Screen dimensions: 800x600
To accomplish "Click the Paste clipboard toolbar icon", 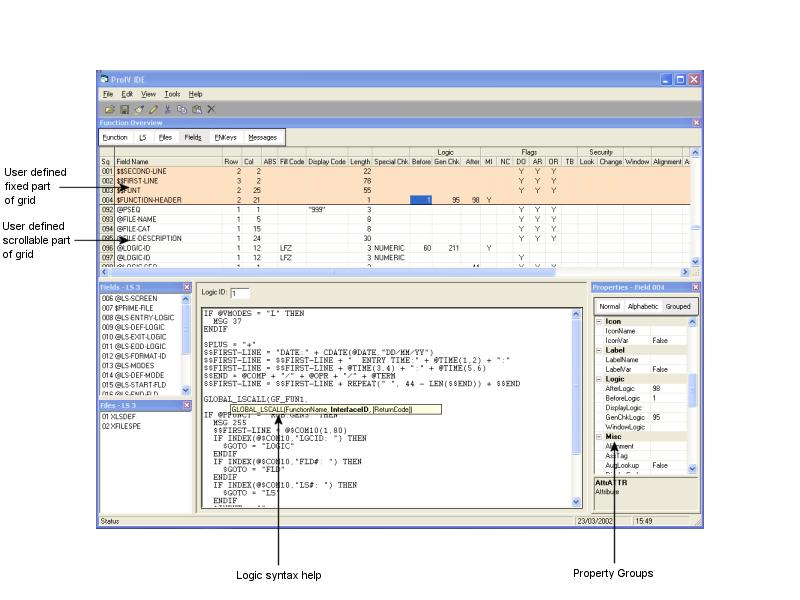I will (196, 109).
